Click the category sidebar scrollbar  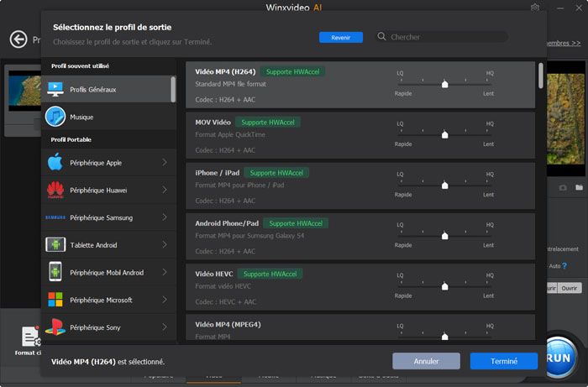[173, 89]
